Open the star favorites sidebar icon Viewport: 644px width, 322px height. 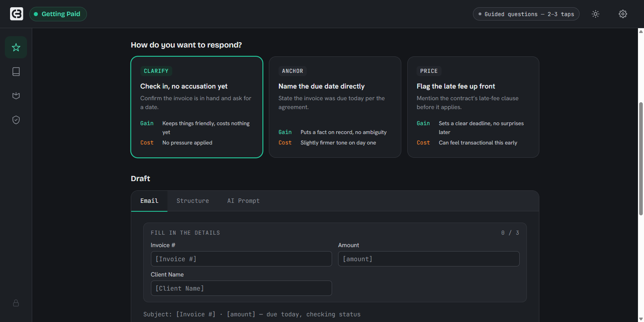(x=16, y=47)
